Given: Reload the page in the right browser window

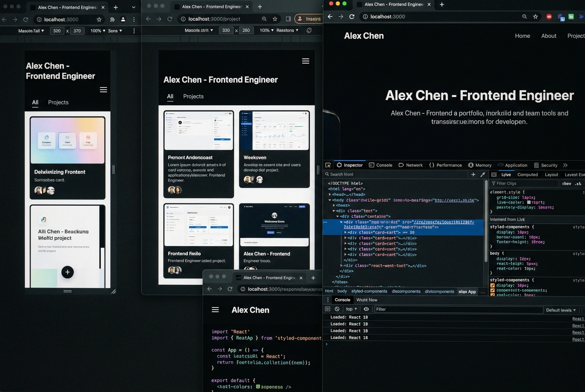Looking at the screenshot, I should click(352, 16).
